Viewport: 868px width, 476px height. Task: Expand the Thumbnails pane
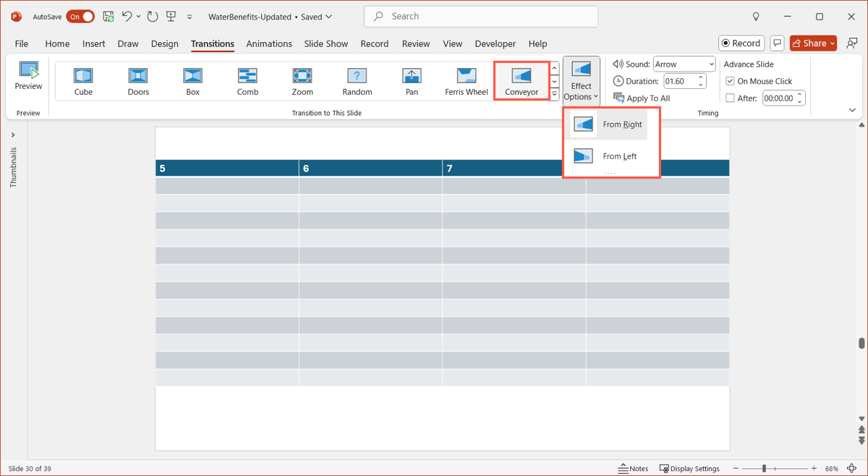tap(13, 135)
